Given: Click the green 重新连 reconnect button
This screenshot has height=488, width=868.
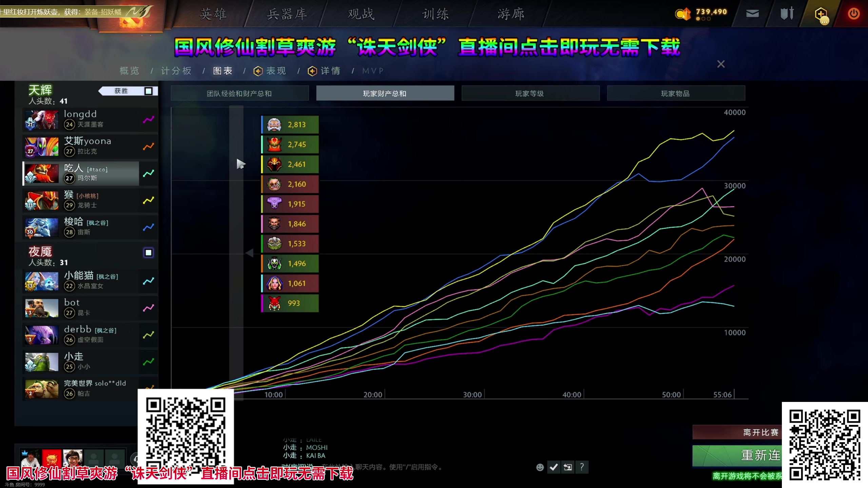Looking at the screenshot, I should tap(737, 455).
